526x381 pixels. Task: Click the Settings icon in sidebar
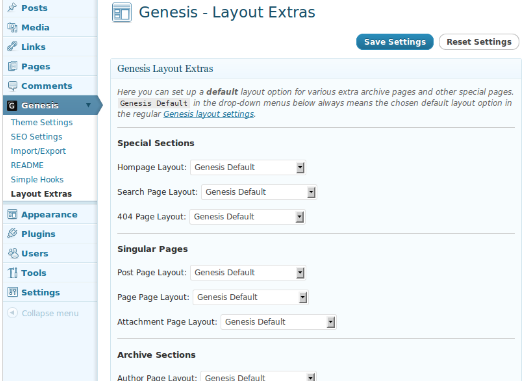12,292
